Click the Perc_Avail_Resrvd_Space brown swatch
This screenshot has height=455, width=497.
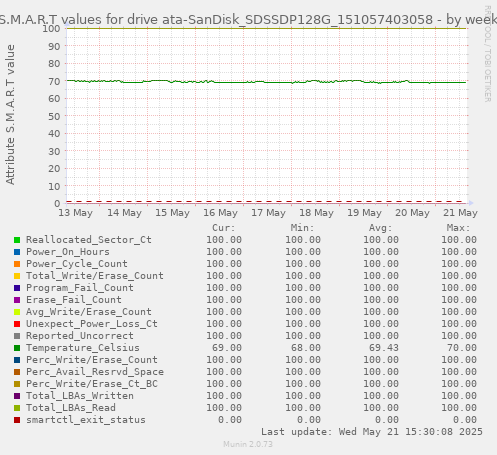coord(17,372)
